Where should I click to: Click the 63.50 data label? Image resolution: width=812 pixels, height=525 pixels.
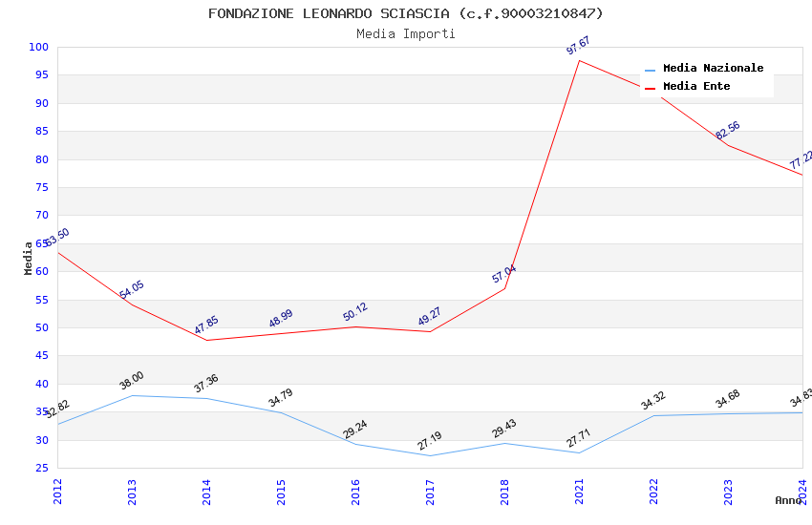56,238
